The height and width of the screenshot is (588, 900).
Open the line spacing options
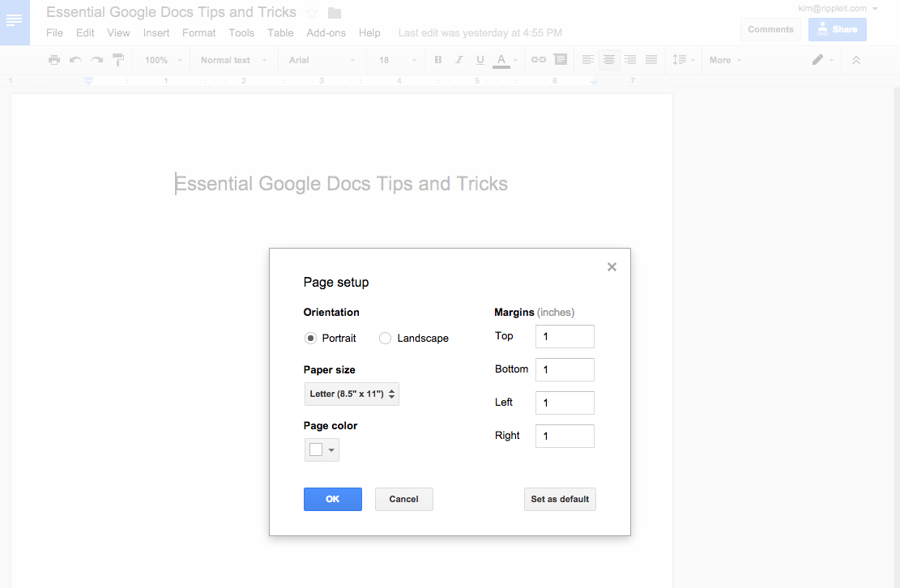(683, 60)
